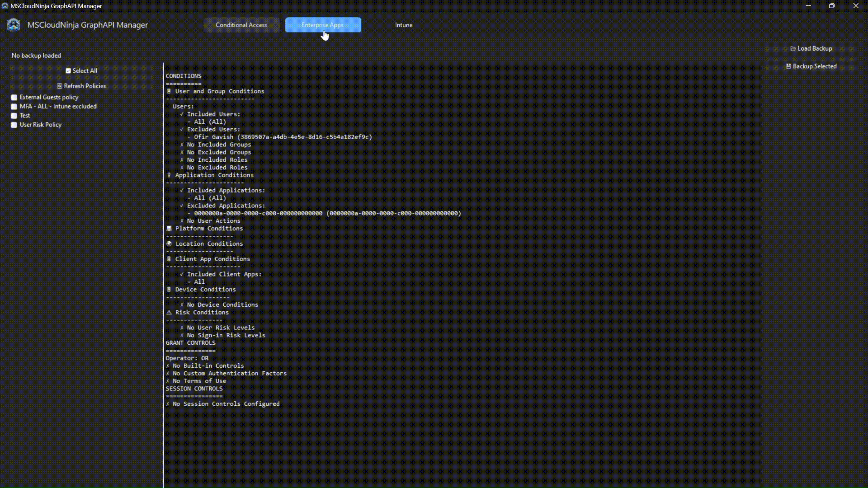The image size is (868, 488).
Task: Click the 'Included Client Apps:' line
Action: (221, 274)
